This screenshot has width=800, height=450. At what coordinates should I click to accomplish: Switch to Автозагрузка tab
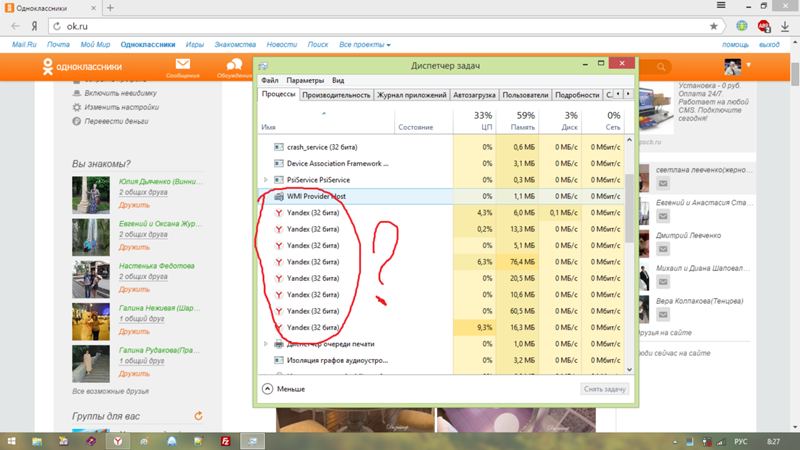pos(474,95)
